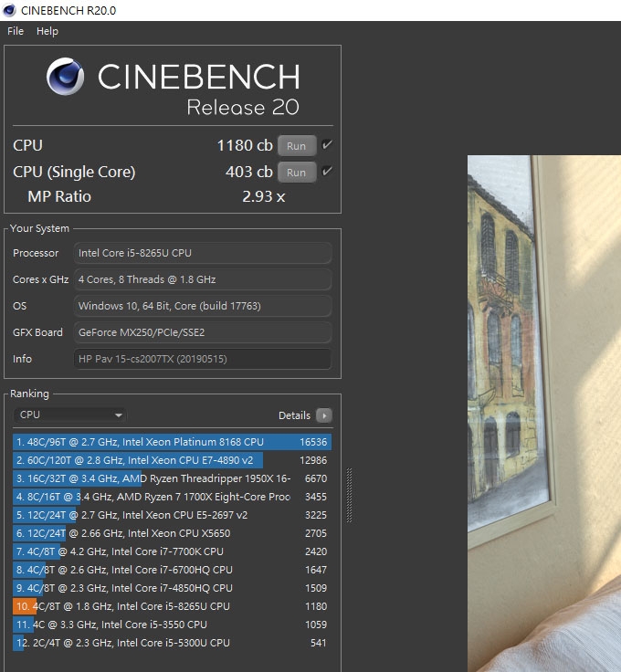Toggle the CPU Single Core checkbox

327,172
